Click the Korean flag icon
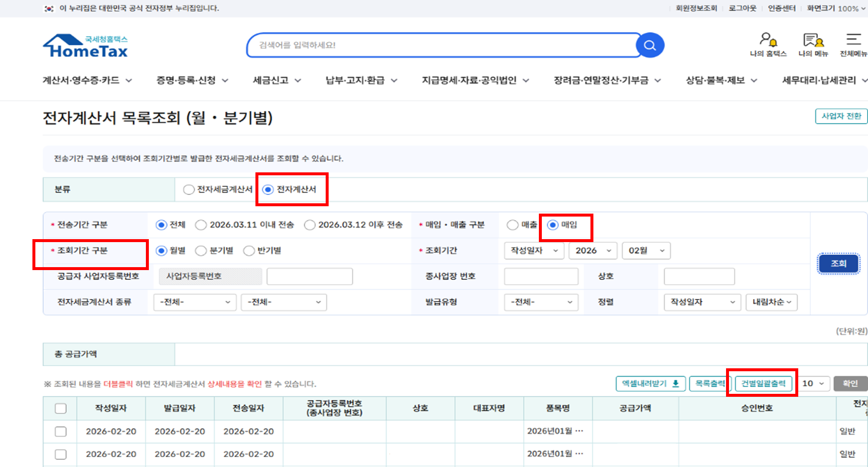Viewport: 868px width, 467px height. [x=49, y=8]
